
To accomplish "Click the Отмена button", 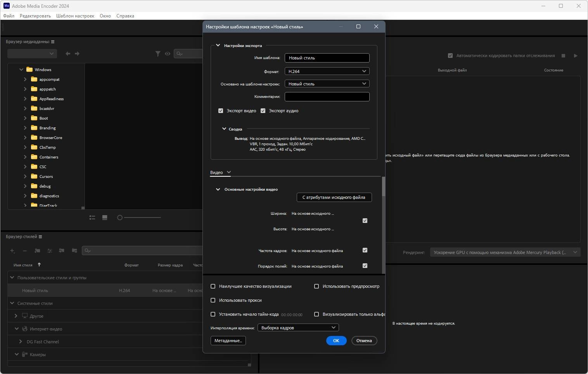I will point(364,341).
